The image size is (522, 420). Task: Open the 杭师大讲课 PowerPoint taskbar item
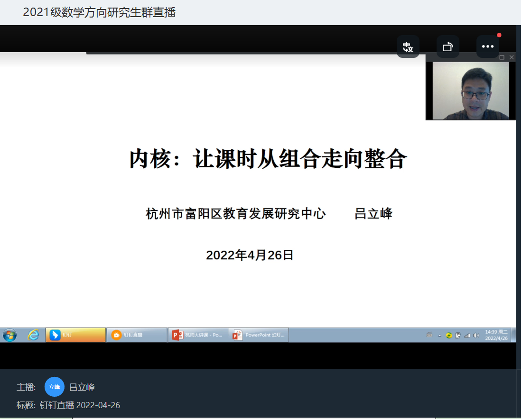point(198,335)
